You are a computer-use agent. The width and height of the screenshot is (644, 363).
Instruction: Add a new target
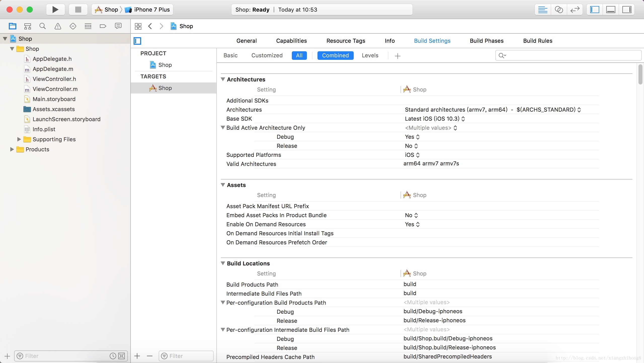[137, 356]
